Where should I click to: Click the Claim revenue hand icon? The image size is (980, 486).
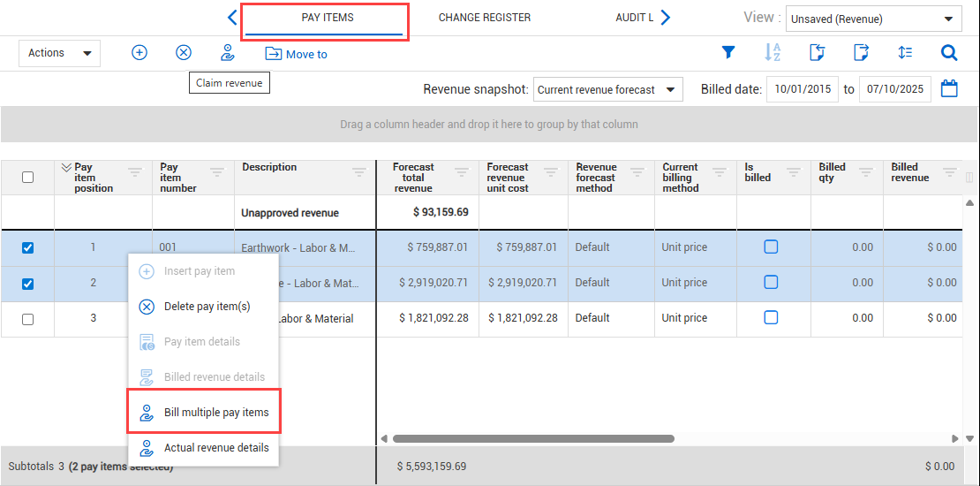coord(228,53)
